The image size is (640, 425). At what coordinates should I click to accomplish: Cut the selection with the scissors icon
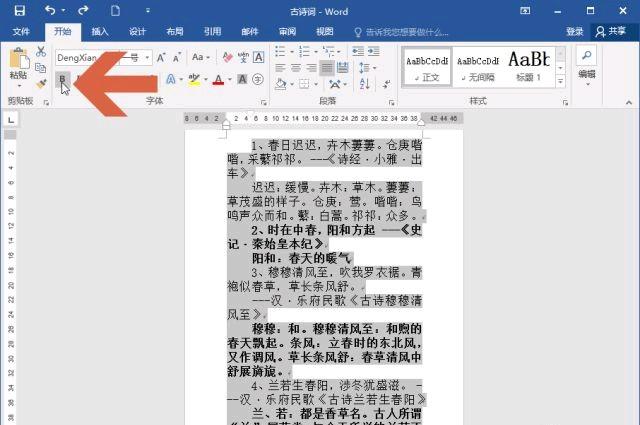pyautogui.click(x=41, y=51)
